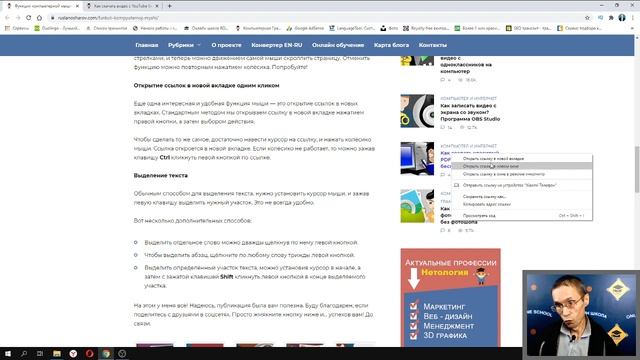The height and width of the screenshot is (360, 640).
Task: Select the first tab about mouse functions
Action: 42,6
